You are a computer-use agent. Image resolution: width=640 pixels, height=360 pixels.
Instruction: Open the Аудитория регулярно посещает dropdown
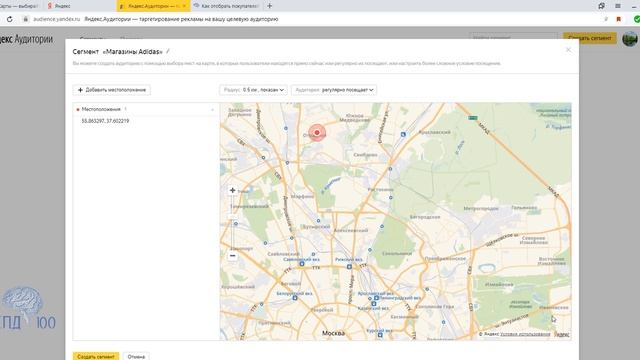click(x=334, y=90)
